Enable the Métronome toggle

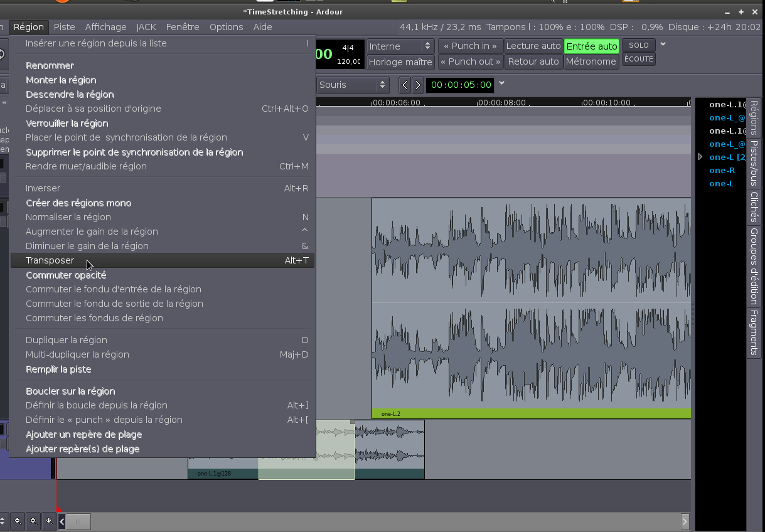click(x=591, y=61)
